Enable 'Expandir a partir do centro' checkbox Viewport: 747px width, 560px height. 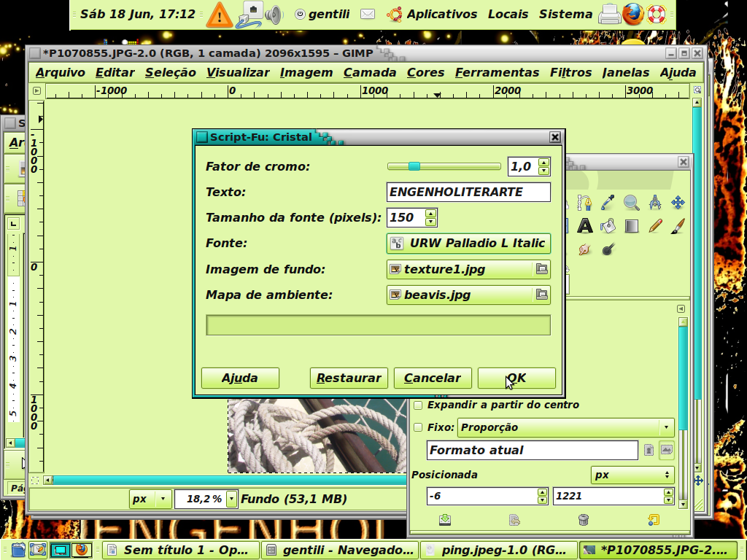tap(418, 405)
